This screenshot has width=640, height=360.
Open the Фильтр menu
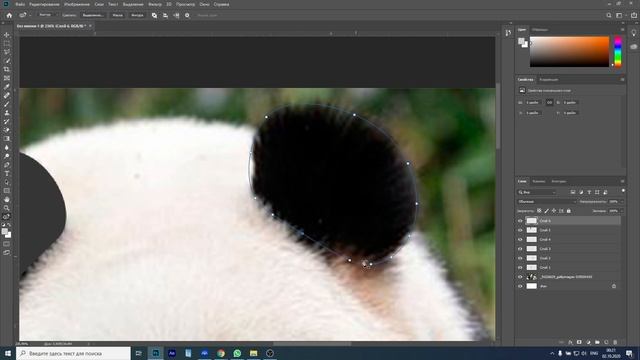[155, 4]
